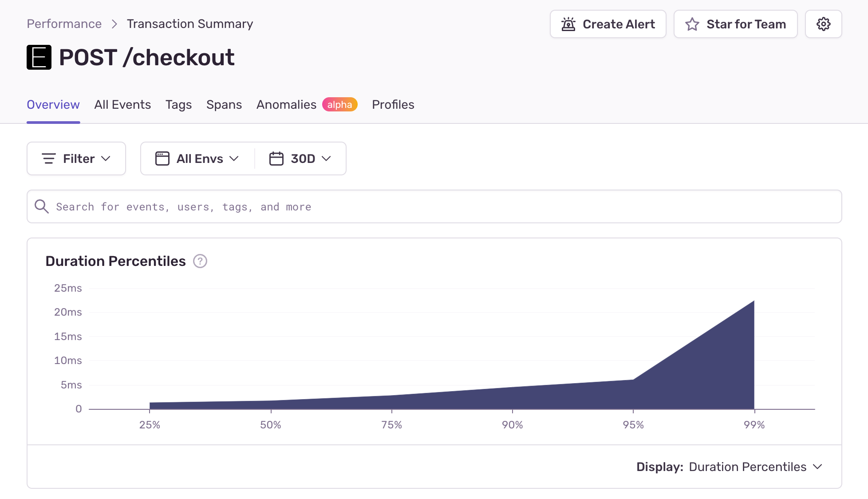
Task: Click the Filter lines icon
Action: click(x=48, y=158)
